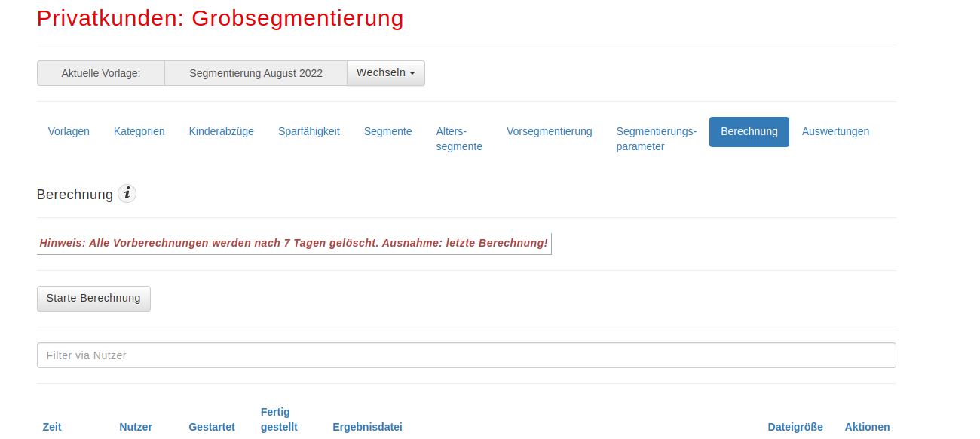Click the Segmentierung August 2022 template label

click(256, 73)
